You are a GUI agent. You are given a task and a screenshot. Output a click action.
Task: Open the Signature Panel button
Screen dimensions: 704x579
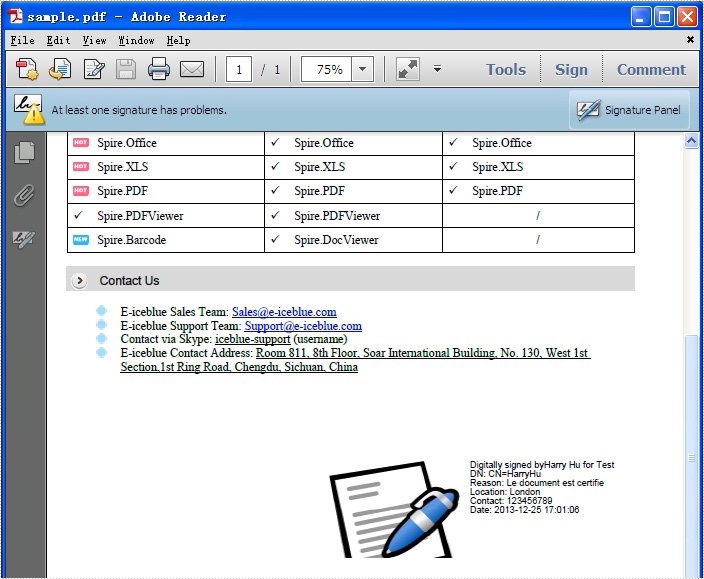click(x=629, y=110)
